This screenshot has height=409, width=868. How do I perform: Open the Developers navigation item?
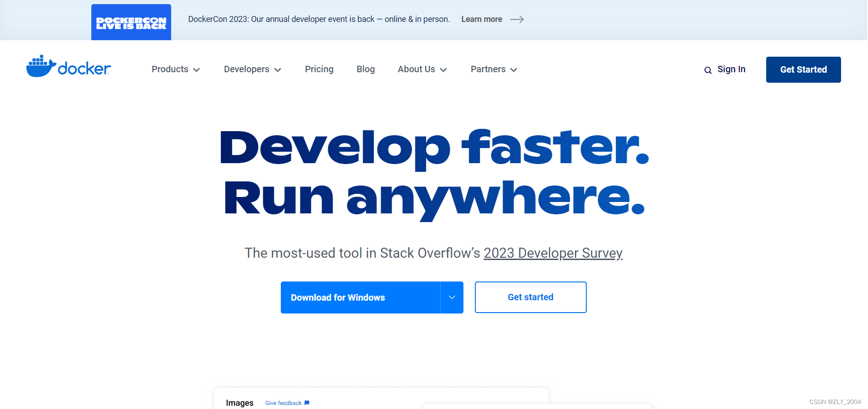click(247, 69)
